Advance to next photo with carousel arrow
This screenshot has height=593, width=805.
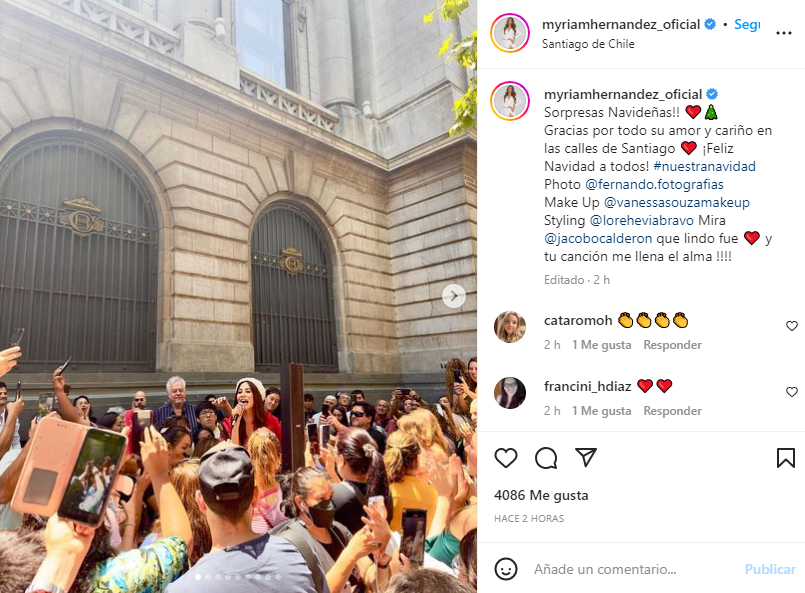[x=454, y=296]
